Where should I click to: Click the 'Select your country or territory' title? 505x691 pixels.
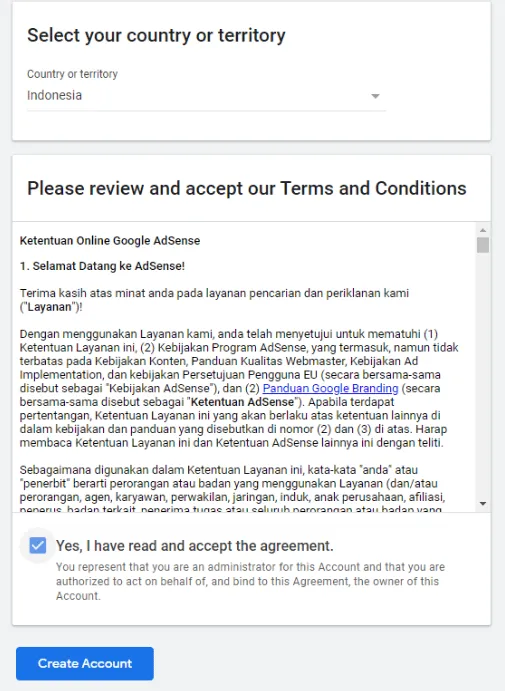(156, 35)
